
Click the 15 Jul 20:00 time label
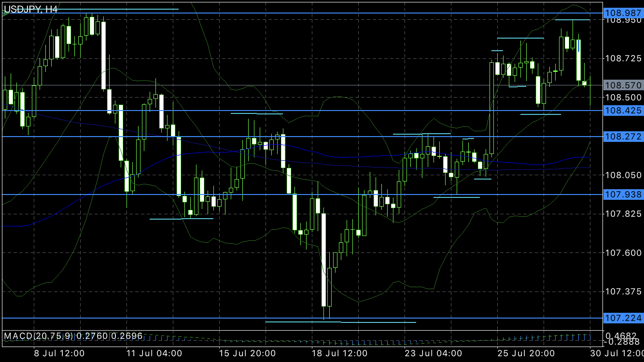tap(247, 353)
